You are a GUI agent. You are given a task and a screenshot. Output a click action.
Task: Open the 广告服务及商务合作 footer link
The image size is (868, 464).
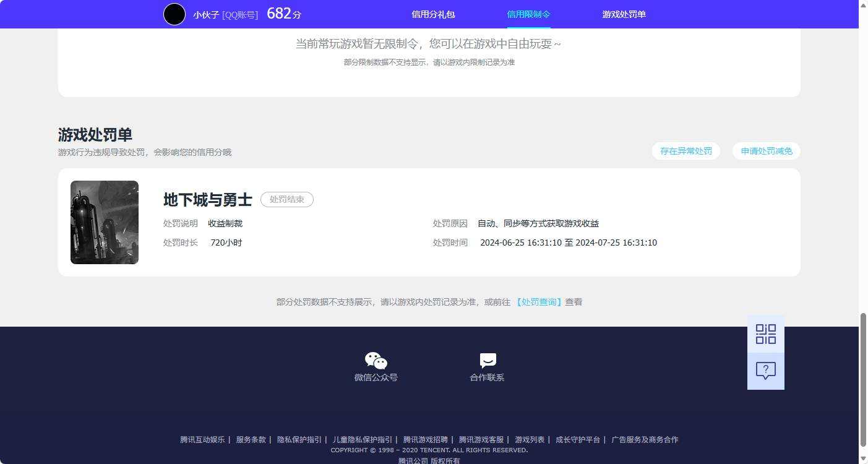pos(645,440)
